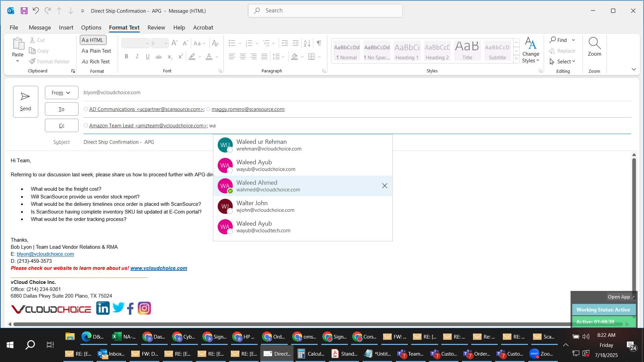The width and height of the screenshot is (644, 362).
Task: Click Clear All Formatting icon
Action: click(215, 43)
